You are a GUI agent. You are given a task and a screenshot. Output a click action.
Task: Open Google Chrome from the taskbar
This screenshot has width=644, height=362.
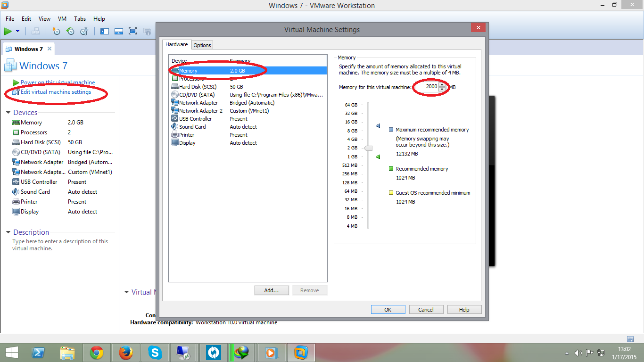pos(97,353)
